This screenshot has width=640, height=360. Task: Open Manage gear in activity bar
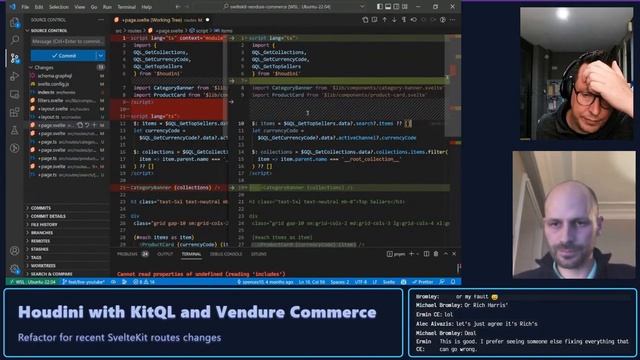pos(15,269)
